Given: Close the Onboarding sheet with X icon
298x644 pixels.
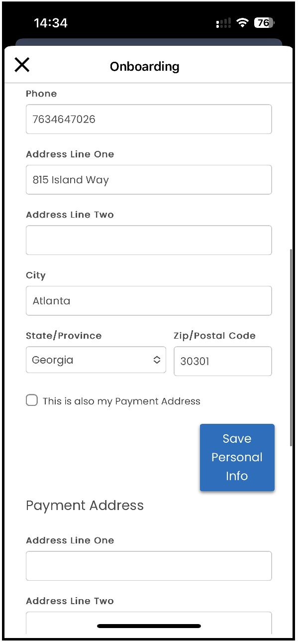Looking at the screenshot, I should point(22,65).
